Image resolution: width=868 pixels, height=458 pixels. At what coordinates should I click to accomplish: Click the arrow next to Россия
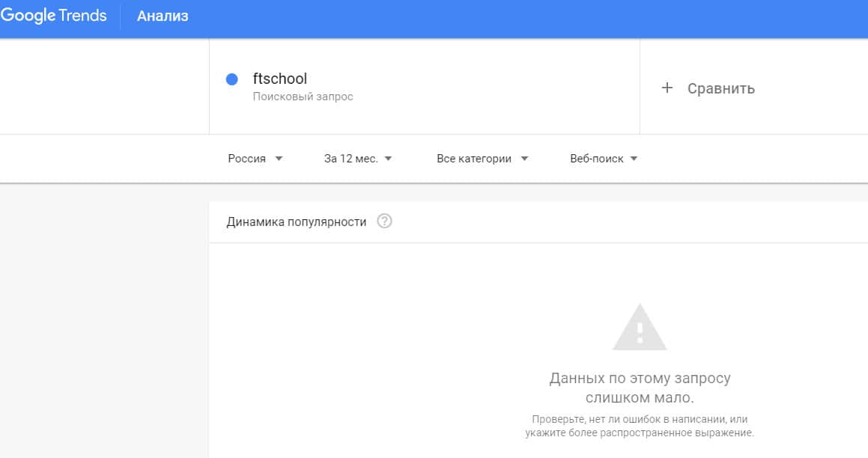tap(279, 159)
